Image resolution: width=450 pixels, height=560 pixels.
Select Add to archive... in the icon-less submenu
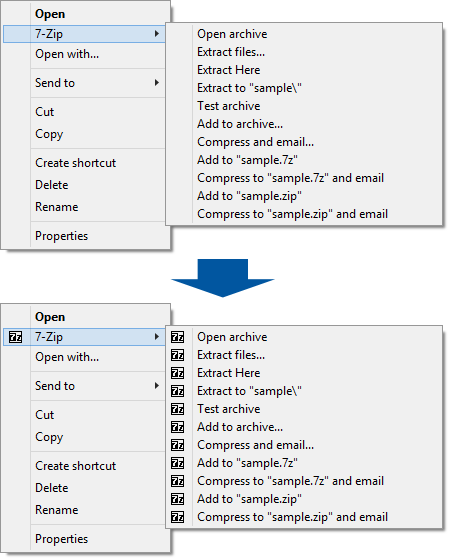tap(240, 124)
